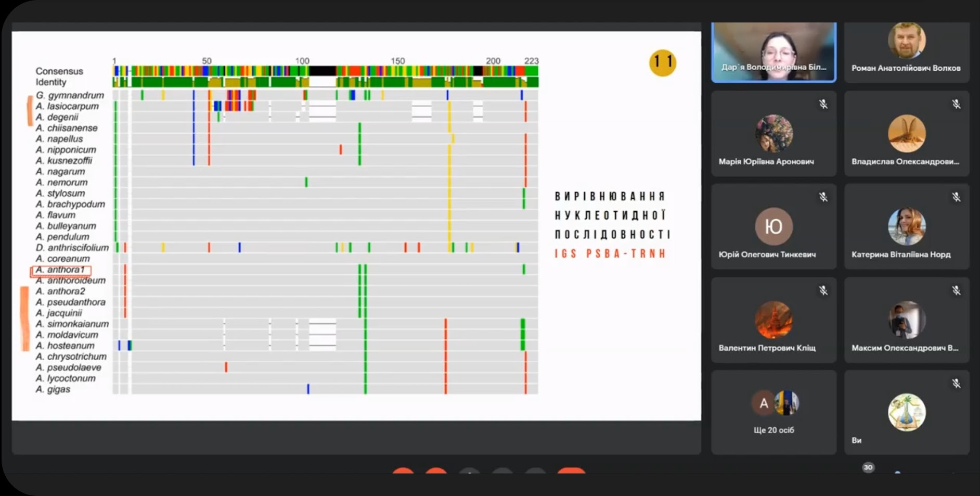Click muted microphone icon on Марія Юріївна Аронович tile

(823, 104)
